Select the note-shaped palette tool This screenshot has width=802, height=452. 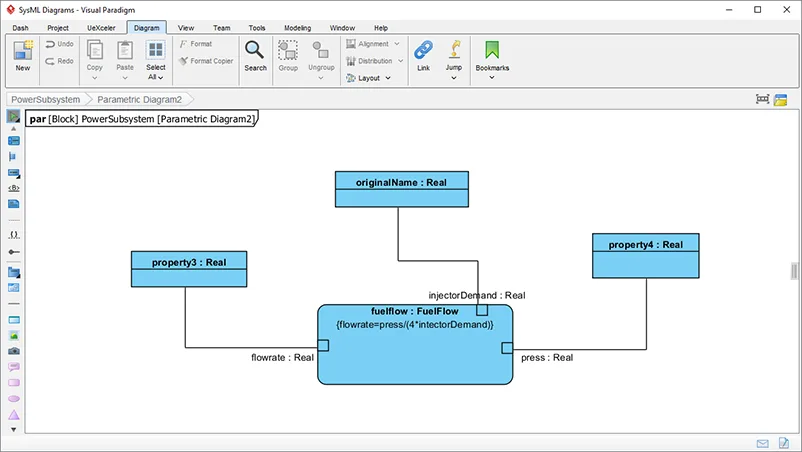tap(14, 204)
